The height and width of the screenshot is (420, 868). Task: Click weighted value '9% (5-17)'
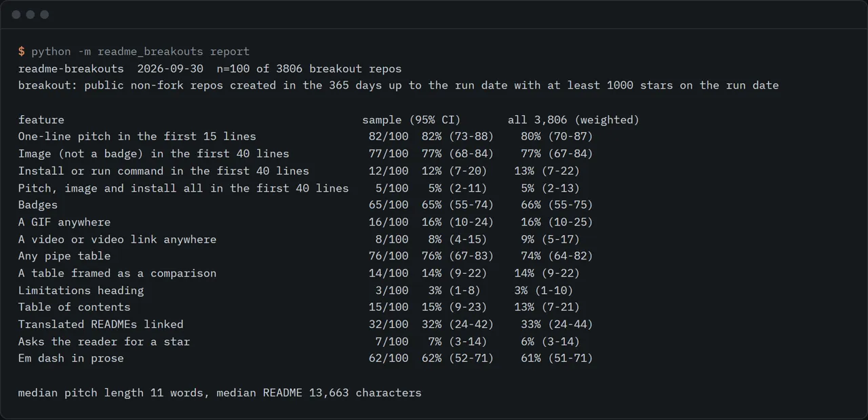click(x=551, y=239)
